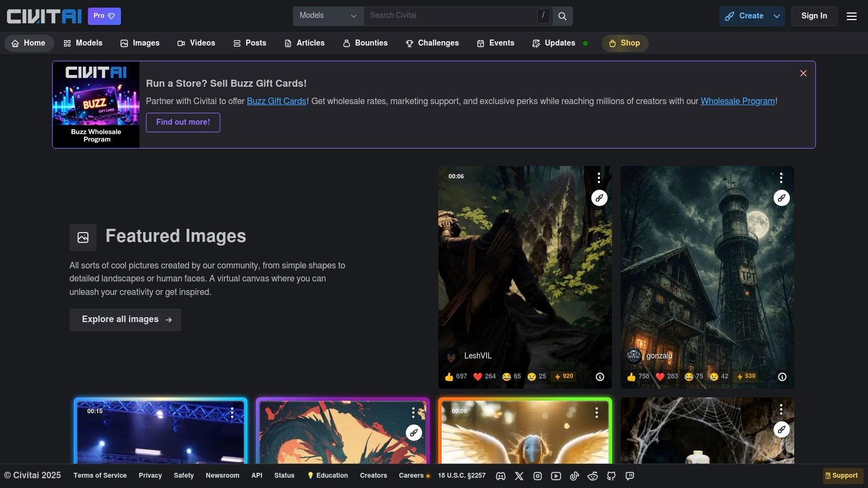Click into the Search Civitai field
Image resolution: width=868 pixels, height=488 pixels.
point(450,16)
